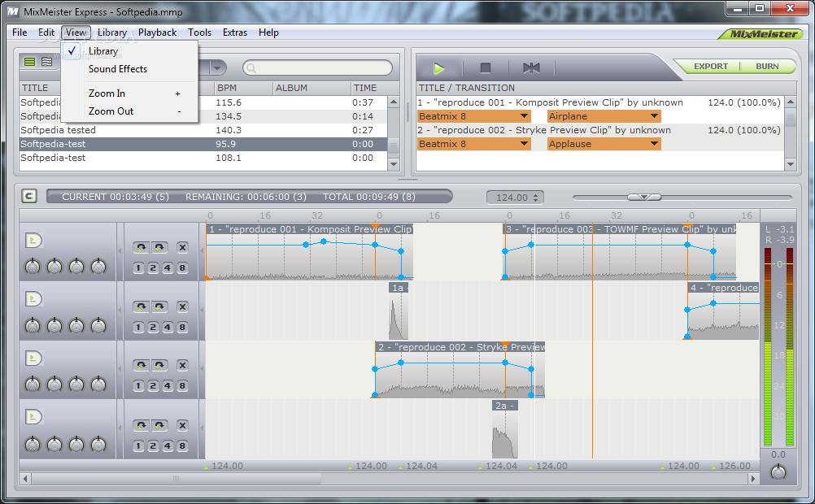The width and height of the screenshot is (815, 504).
Task: Open the library filter dropdown arrow
Action: click(217, 67)
